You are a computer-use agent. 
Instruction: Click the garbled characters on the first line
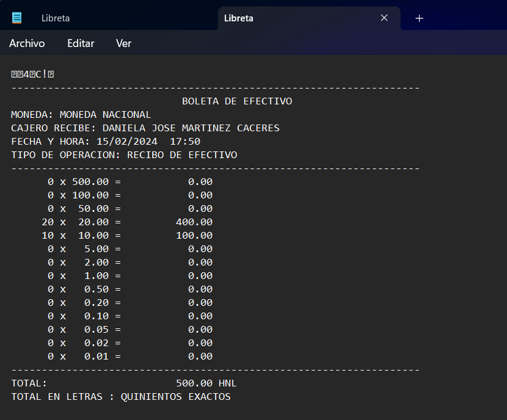[33, 74]
